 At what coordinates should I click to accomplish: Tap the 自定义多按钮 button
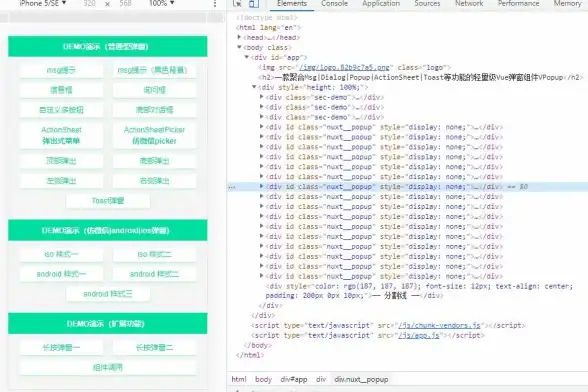pos(61,110)
